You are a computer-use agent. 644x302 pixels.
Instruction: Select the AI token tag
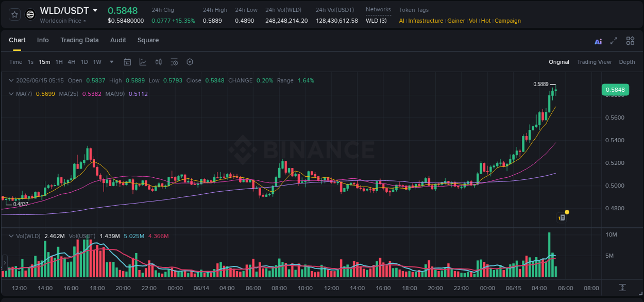[x=402, y=21]
